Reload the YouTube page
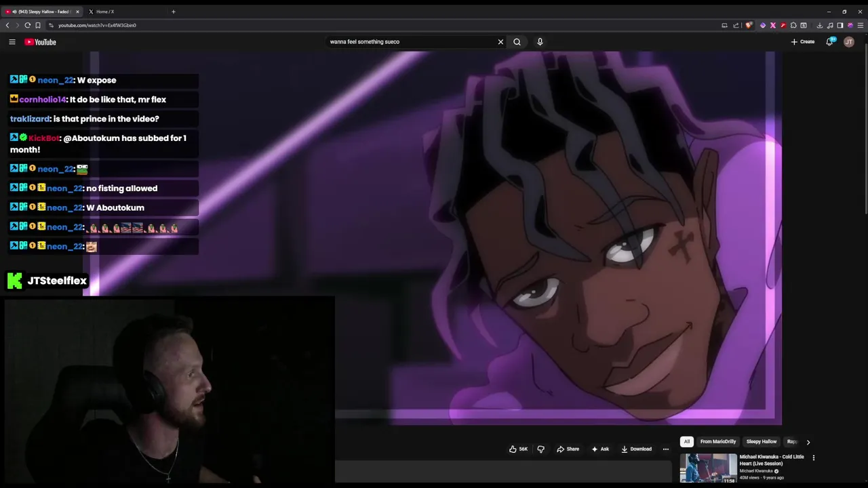The image size is (868, 488). pos(28,25)
